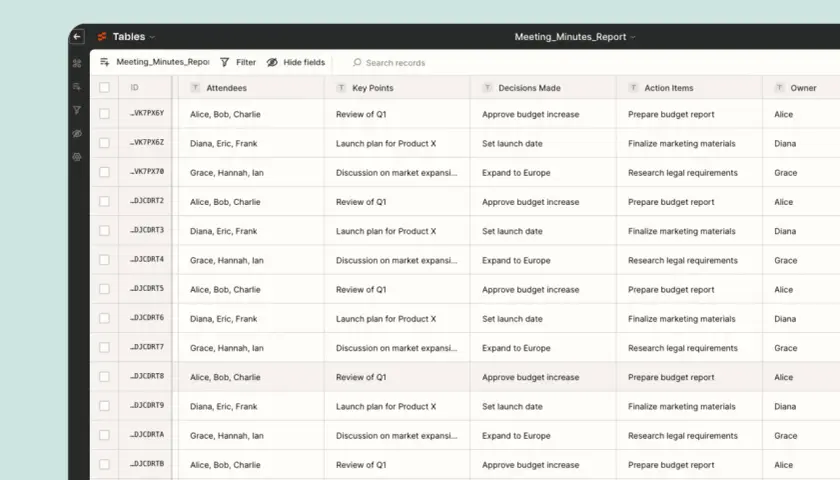Click the hidden-eye sidebar icon

[x=77, y=133]
